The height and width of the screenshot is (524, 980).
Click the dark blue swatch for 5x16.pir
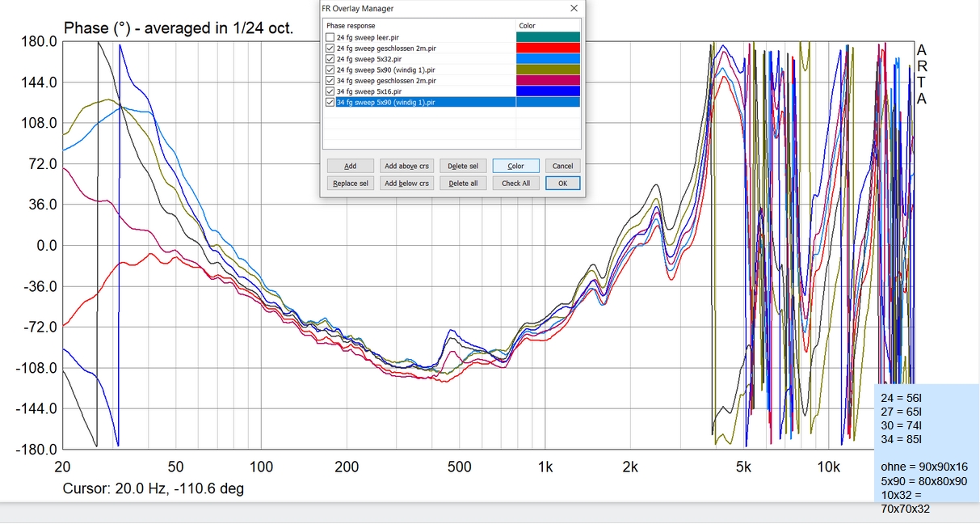click(548, 91)
